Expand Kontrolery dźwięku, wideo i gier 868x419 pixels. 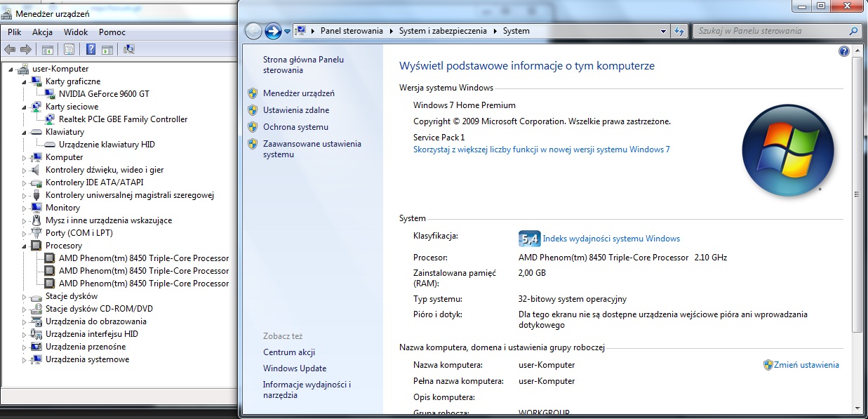(24, 170)
